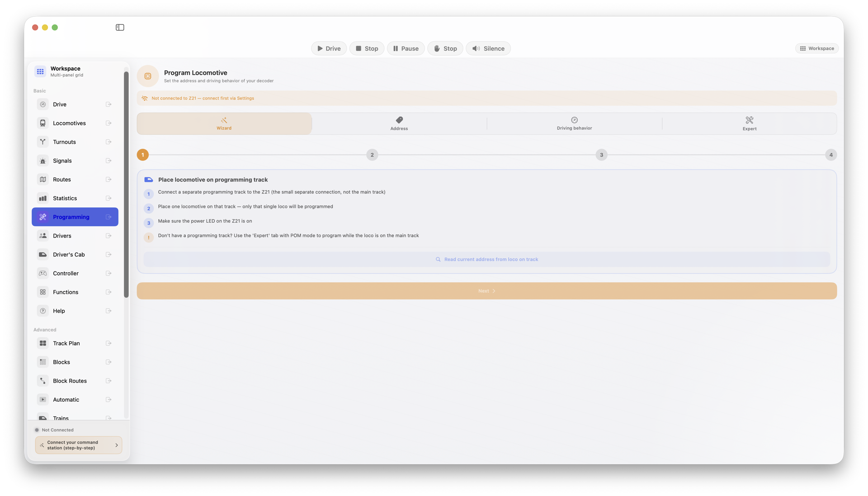This screenshot has height=496, width=868.
Task: Pop out the Driver's Cab panel icon
Action: click(108, 255)
